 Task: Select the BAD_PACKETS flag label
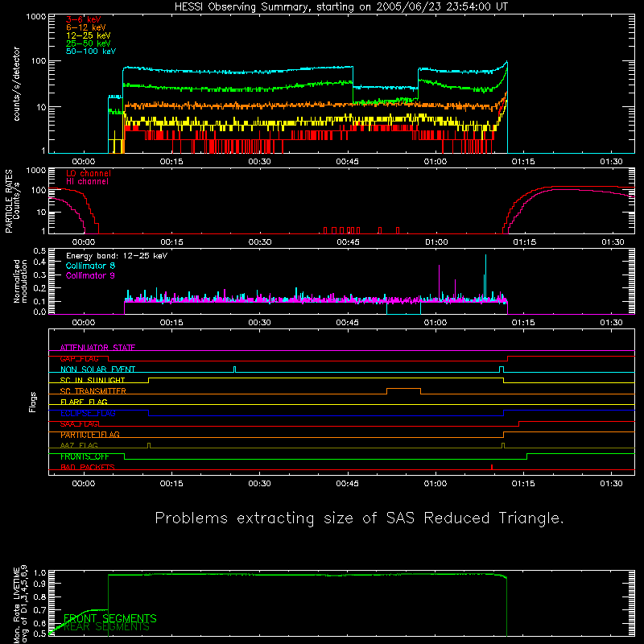click(88, 468)
